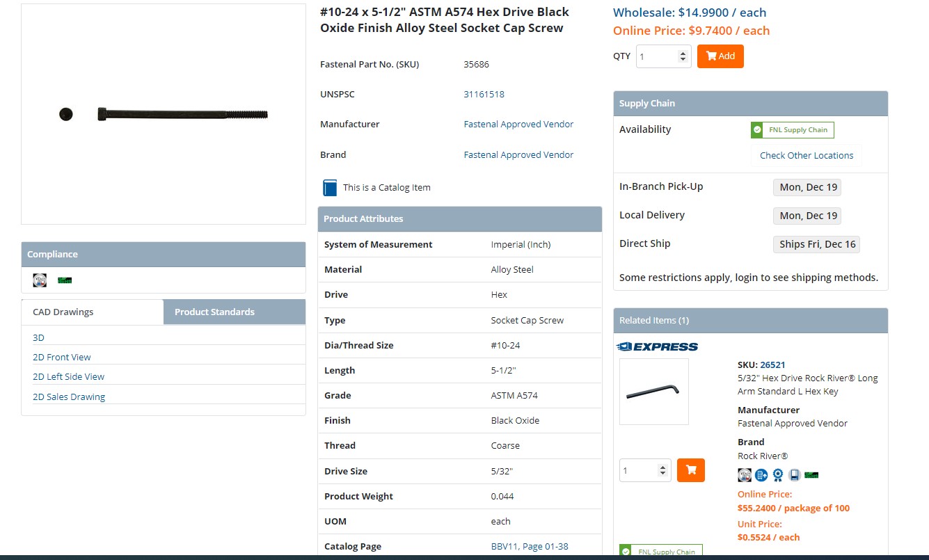Click the orange cart button for hex key
The height and width of the screenshot is (560, 929).
[x=690, y=470]
